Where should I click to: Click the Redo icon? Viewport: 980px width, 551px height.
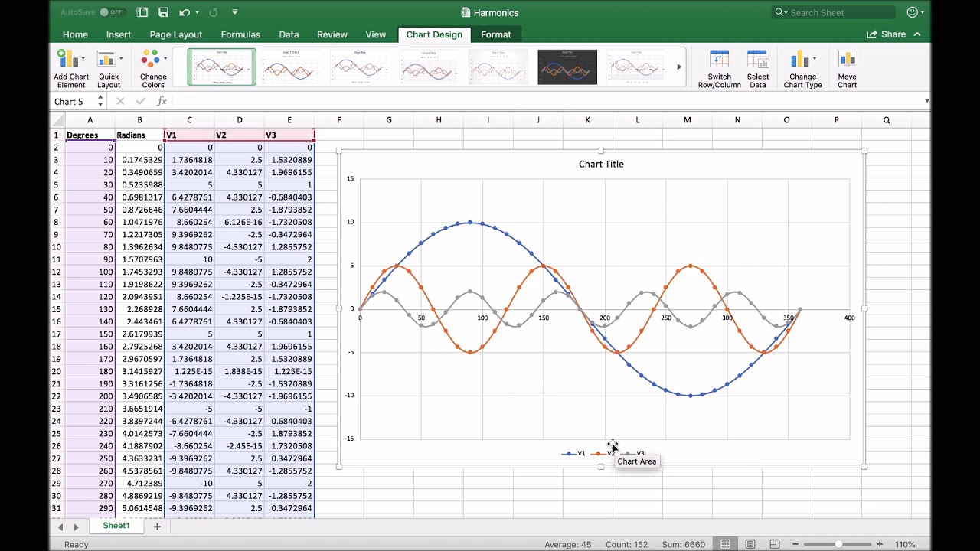click(214, 12)
